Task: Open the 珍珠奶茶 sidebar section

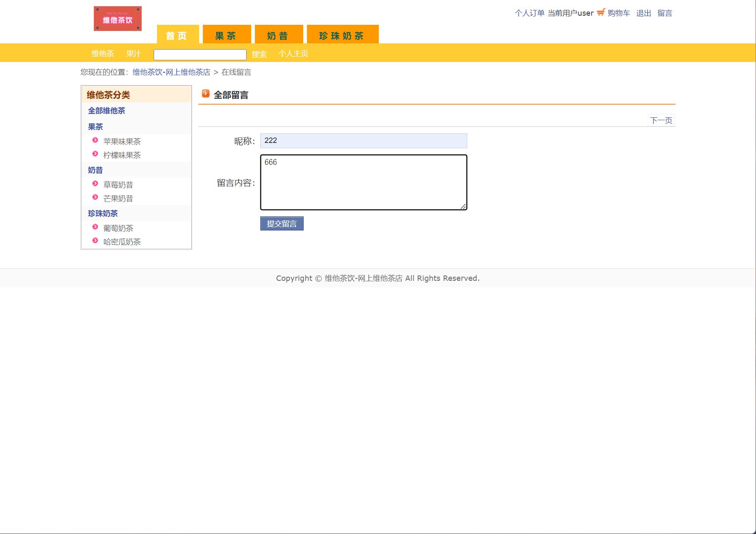Action: tap(102, 214)
